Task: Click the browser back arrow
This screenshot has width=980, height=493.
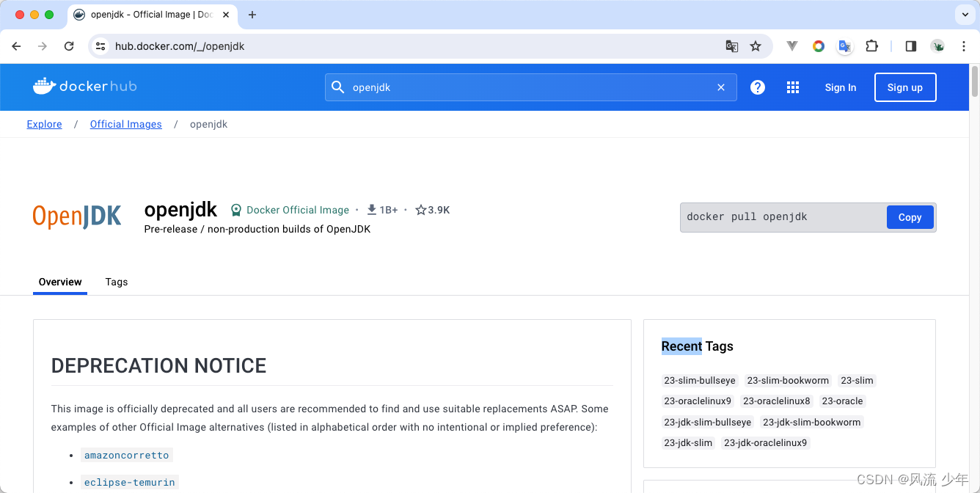Action: click(16, 46)
